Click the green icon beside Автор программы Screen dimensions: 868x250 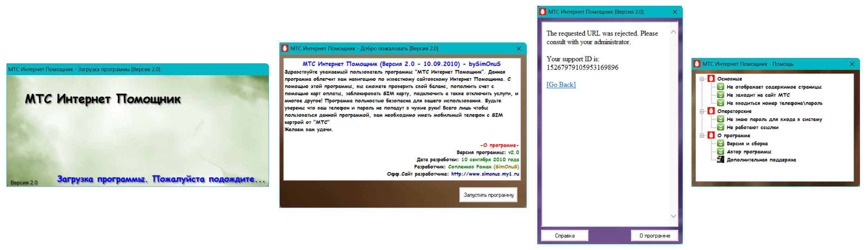click(721, 151)
